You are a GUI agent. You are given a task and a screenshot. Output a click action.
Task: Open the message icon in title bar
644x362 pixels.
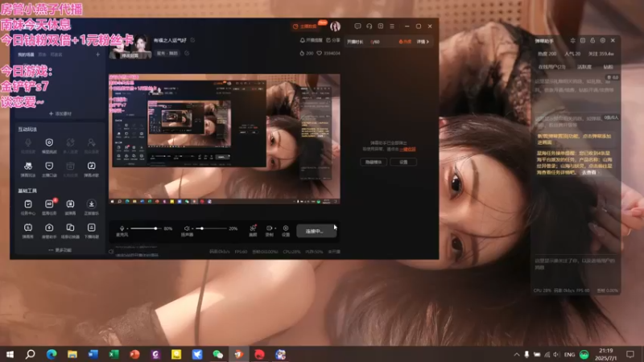(x=357, y=27)
